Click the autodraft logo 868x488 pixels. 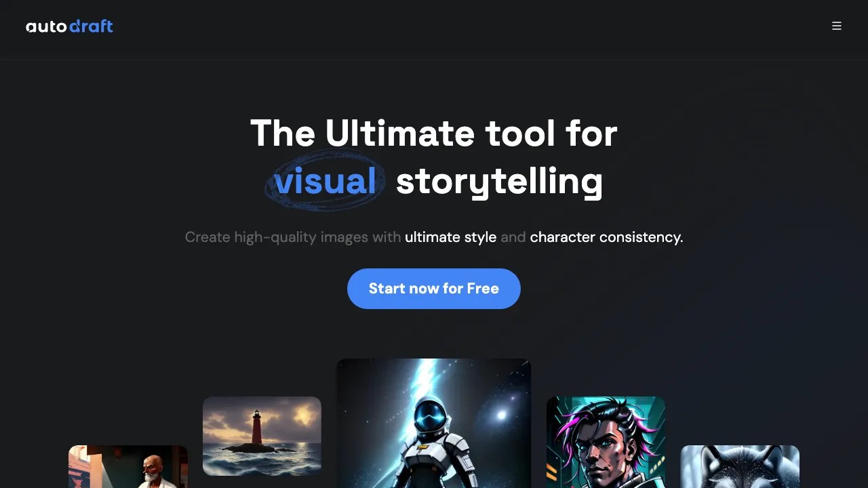[x=69, y=26]
